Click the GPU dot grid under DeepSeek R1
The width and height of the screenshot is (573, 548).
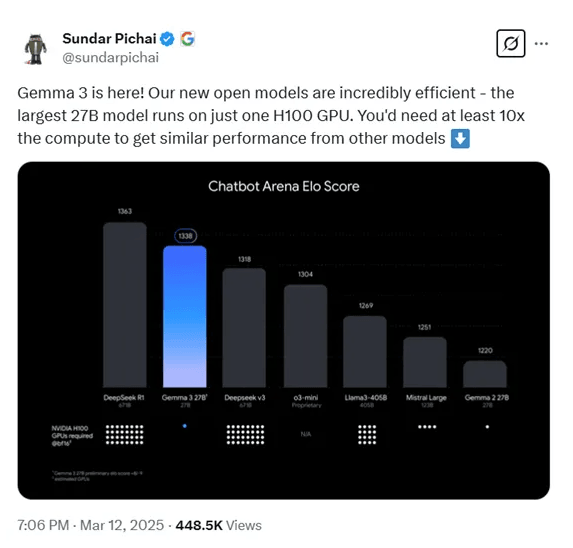pyautogui.click(x=125, y=434)
